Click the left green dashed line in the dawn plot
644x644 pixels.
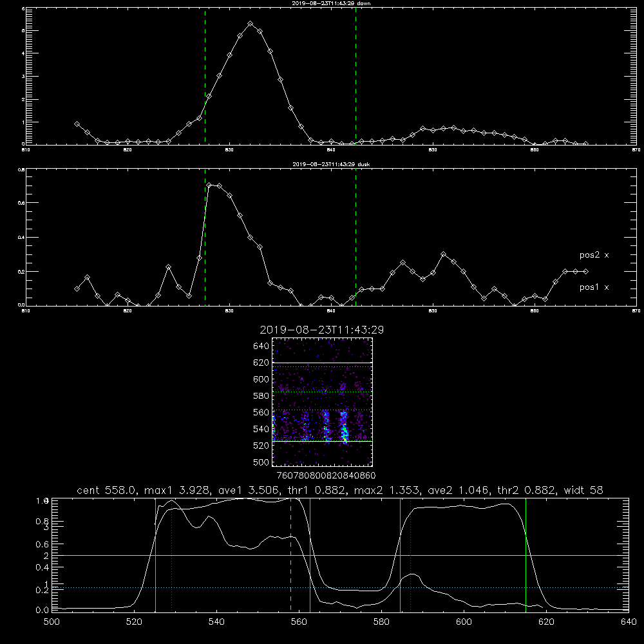point(205,76)
